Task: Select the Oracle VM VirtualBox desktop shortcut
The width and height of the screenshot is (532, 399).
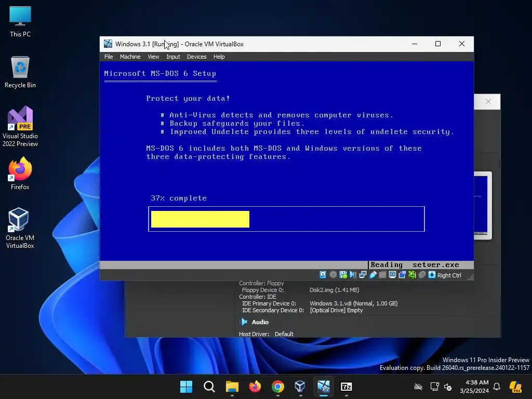Action: (20, 229)
